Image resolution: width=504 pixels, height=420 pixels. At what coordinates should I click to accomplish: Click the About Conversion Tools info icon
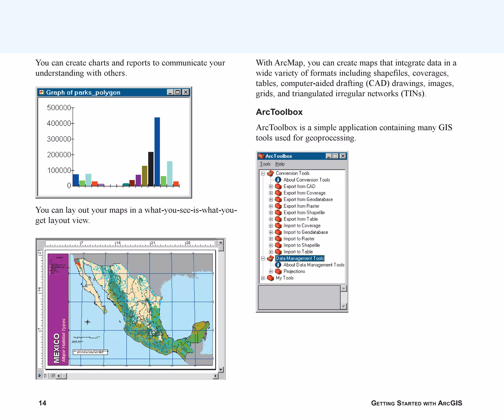(x=278, y=180)
